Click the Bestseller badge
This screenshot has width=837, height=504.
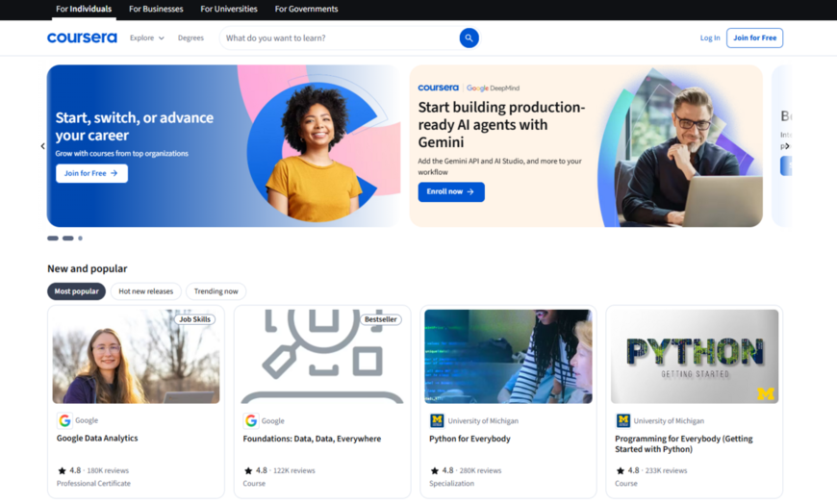point(381,319)
